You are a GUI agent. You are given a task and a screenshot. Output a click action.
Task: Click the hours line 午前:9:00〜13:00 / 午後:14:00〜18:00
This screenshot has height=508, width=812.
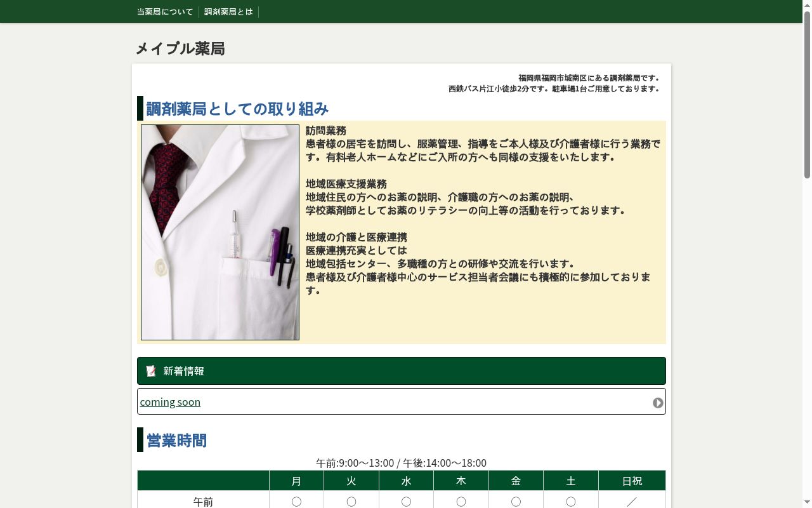[x=402, y=463]
